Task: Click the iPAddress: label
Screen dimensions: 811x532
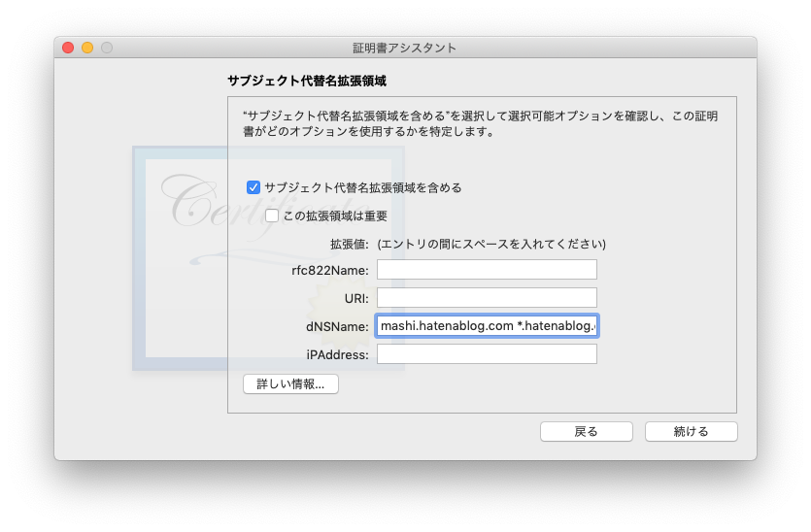Action: 337,354
